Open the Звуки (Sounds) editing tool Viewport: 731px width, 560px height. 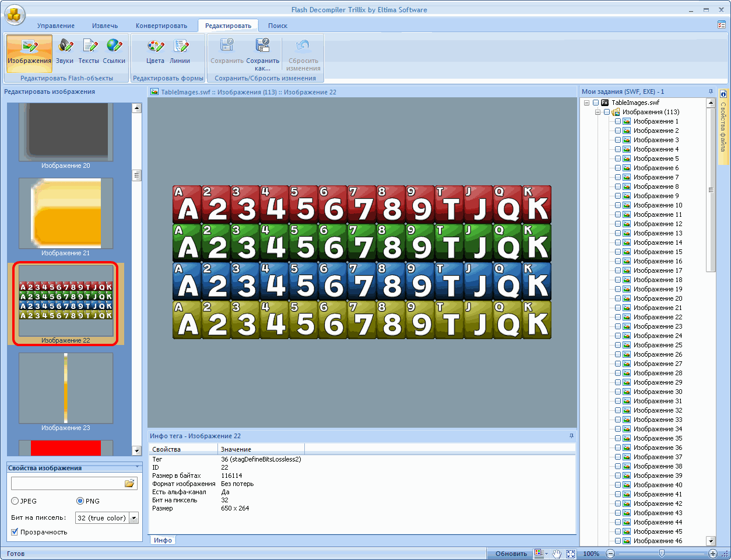65,50
